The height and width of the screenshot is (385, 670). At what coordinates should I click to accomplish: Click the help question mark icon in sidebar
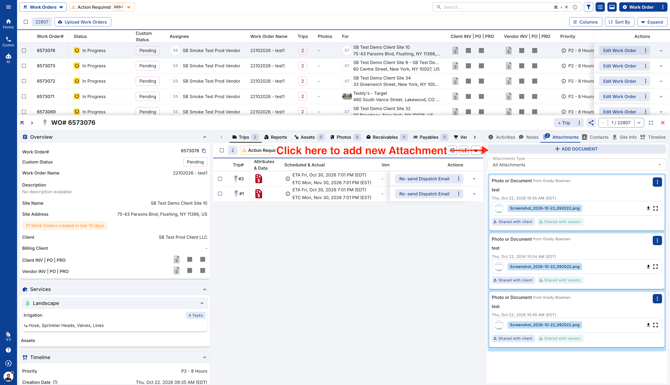[x=8, y=350]
